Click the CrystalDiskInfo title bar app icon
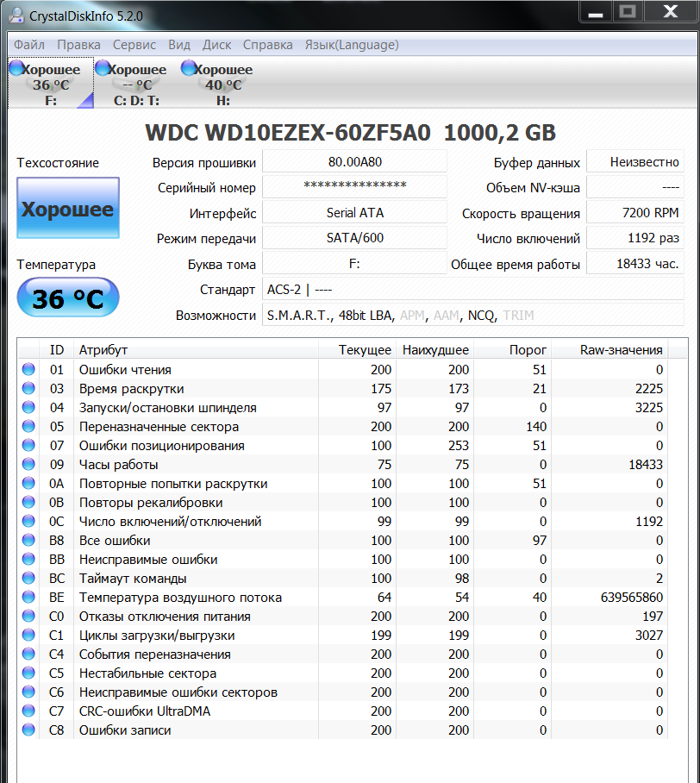The height and width of the screenshot is (783, 700). [x=16, y=16]
